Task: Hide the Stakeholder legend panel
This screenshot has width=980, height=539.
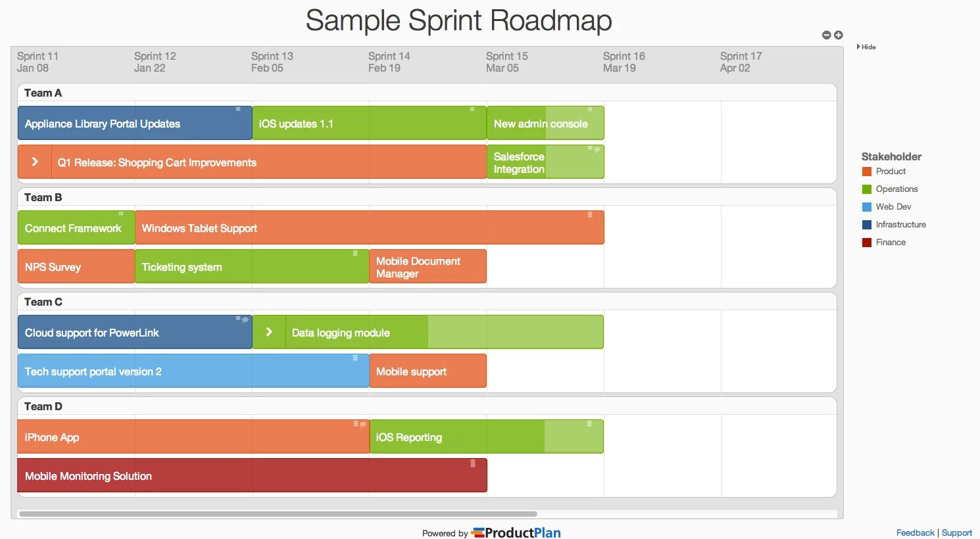Action: coord(866,47)
